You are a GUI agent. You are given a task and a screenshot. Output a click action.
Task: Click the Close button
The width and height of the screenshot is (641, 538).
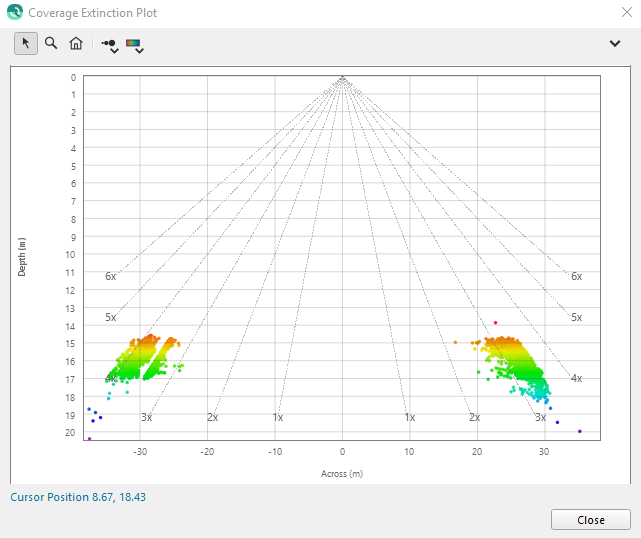(590, 520)
